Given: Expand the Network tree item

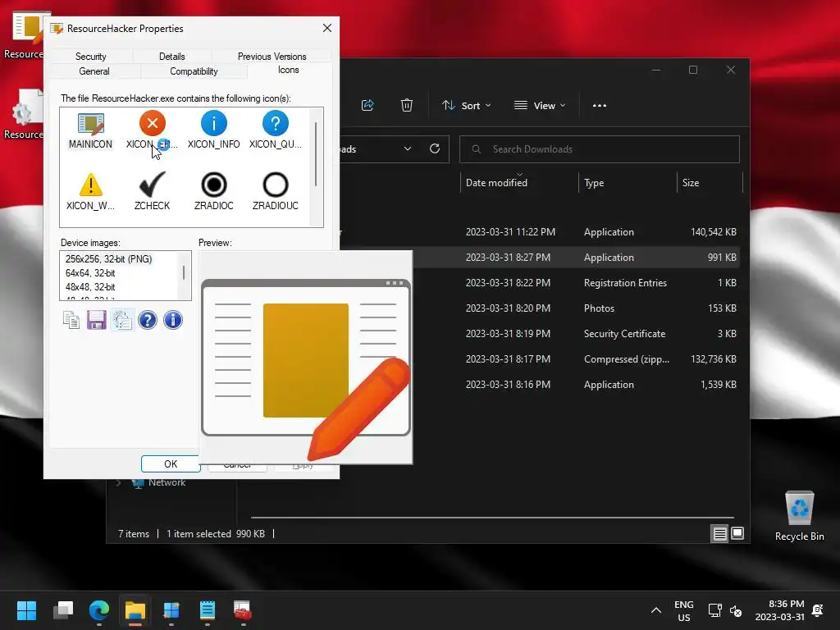Looking at the screenshot, I should tap(118, 482).
